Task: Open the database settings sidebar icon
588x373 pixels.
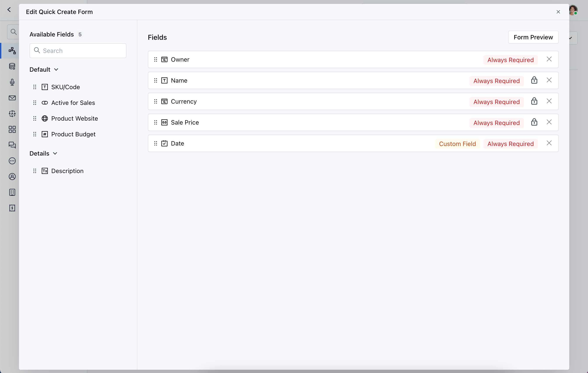Action: [12, 66]
